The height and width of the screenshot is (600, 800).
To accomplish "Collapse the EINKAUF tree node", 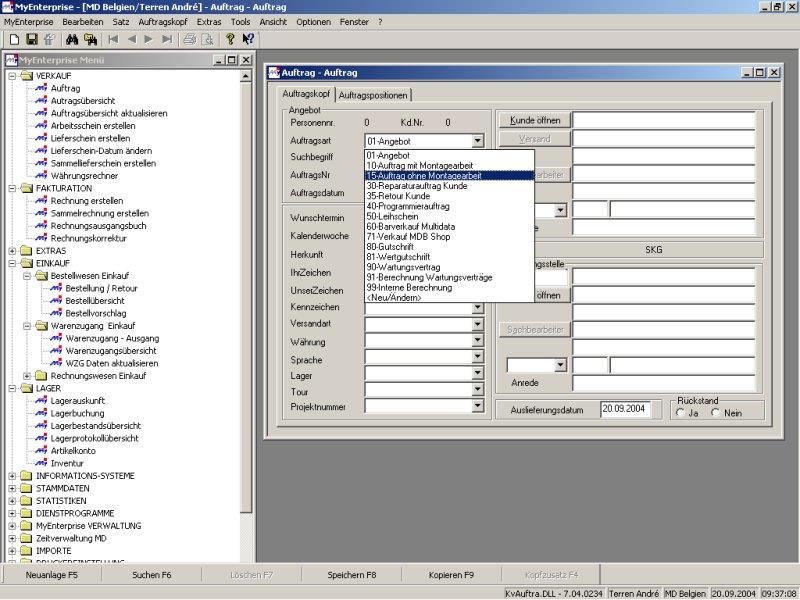I will point(12,263).
